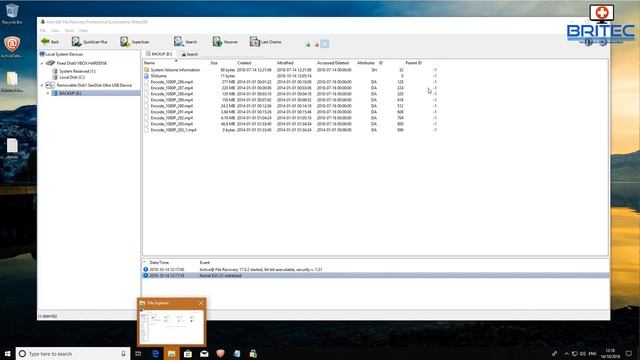Click Date/Time log column header
Viewport: 640px width, 360px height.
click(159, 262)
